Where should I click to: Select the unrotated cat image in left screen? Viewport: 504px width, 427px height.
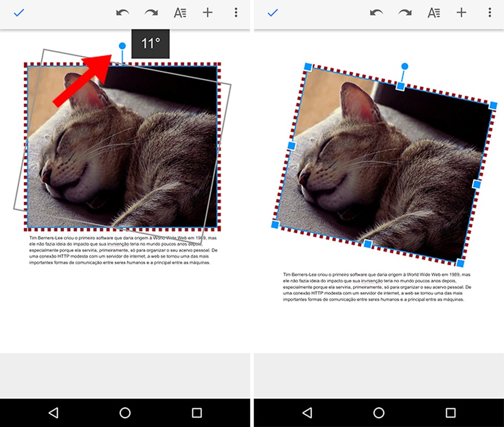point(122,147)
